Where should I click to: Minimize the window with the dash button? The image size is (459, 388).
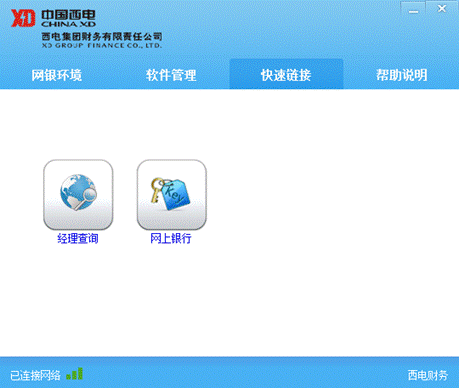tap(413, 10)
